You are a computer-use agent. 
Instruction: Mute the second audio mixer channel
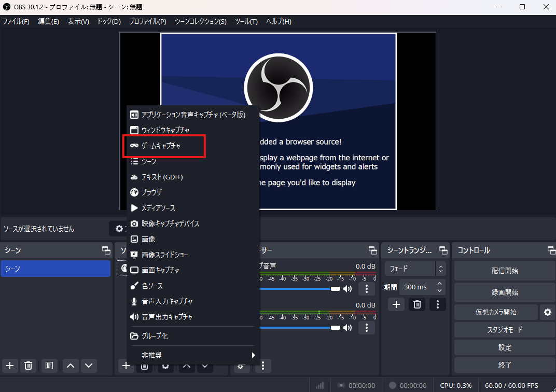[x=347, y=328]
